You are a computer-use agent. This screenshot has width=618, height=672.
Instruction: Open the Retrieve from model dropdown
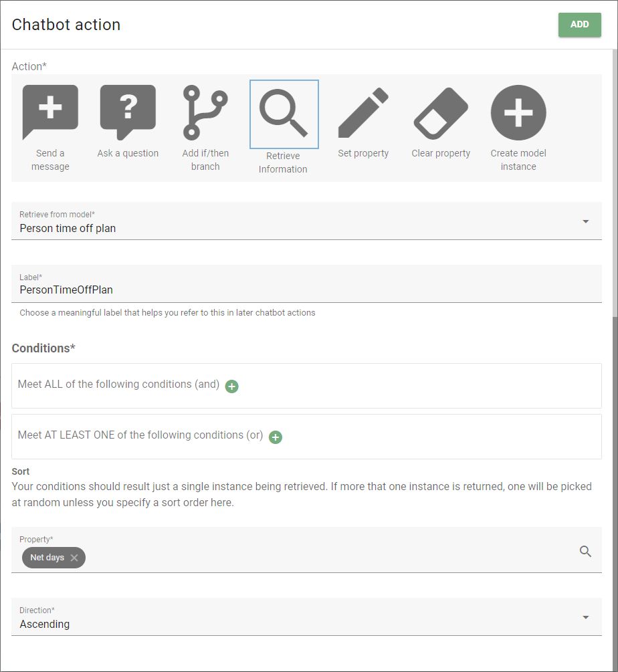click(306, 221)
